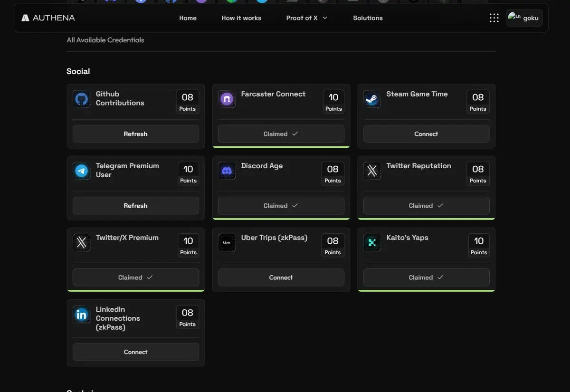Click the "Social" section heading
570x392 pixels.
pos(78,71)
